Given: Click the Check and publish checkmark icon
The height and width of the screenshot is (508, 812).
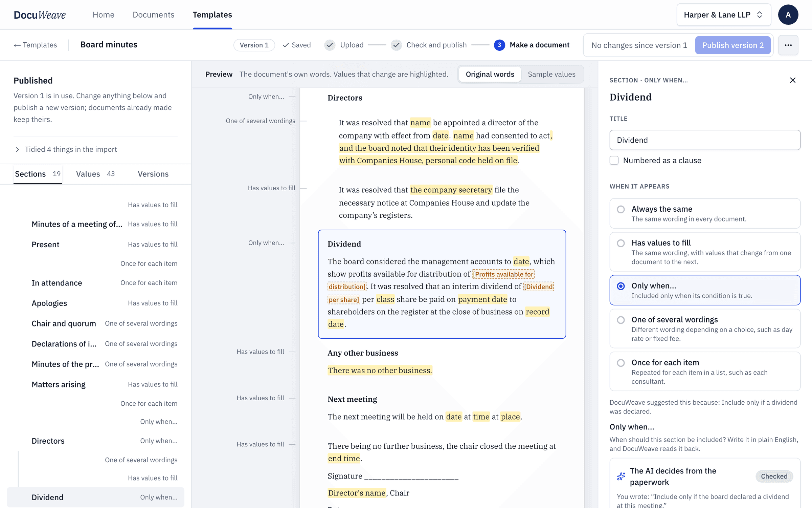Looking at the screenshot, I should 396,45.
